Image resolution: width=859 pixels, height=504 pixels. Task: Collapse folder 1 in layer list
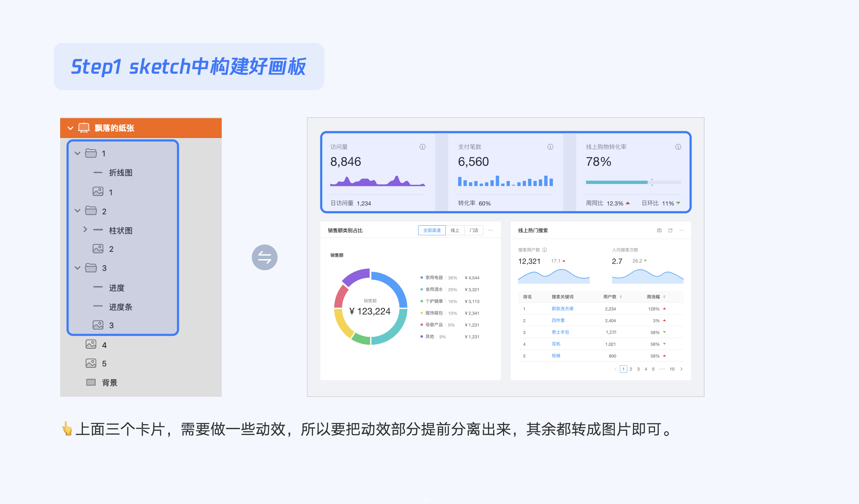click(78, 154)
